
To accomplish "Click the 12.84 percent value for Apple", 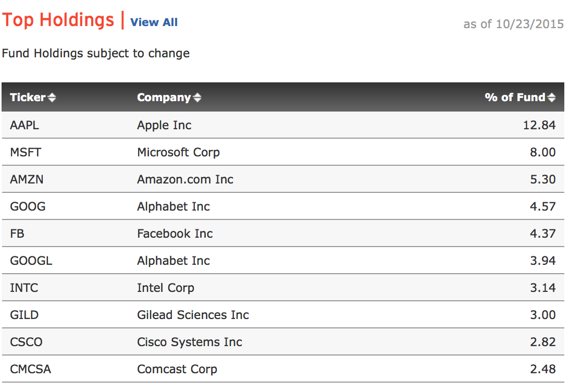I will point(542,125).
